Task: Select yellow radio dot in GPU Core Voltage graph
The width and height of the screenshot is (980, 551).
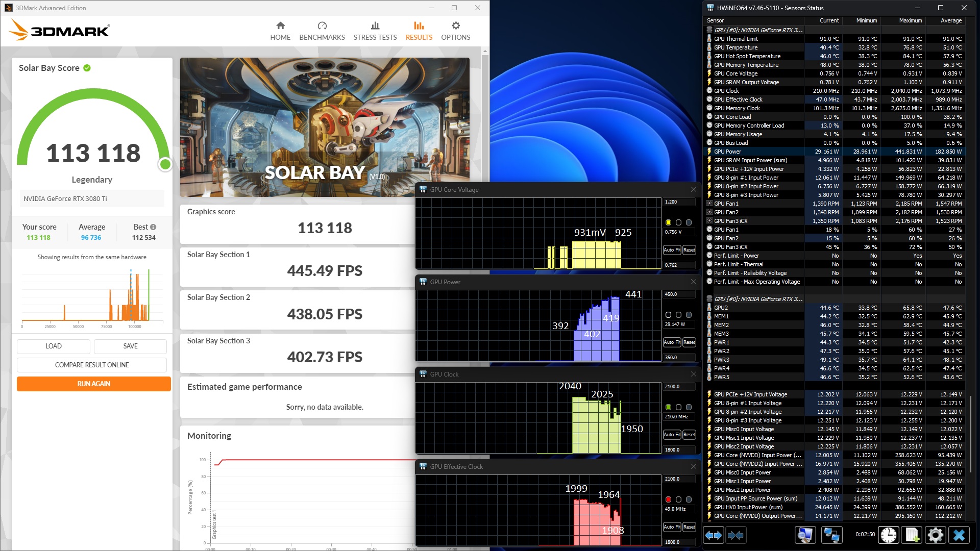Action: [x=668, y=222]
